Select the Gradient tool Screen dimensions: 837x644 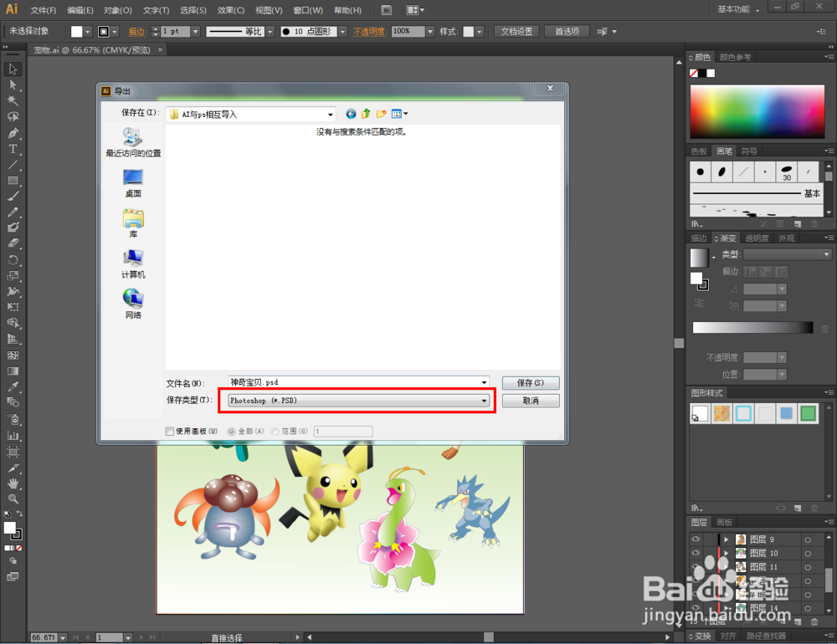click(x=13, y=371)
